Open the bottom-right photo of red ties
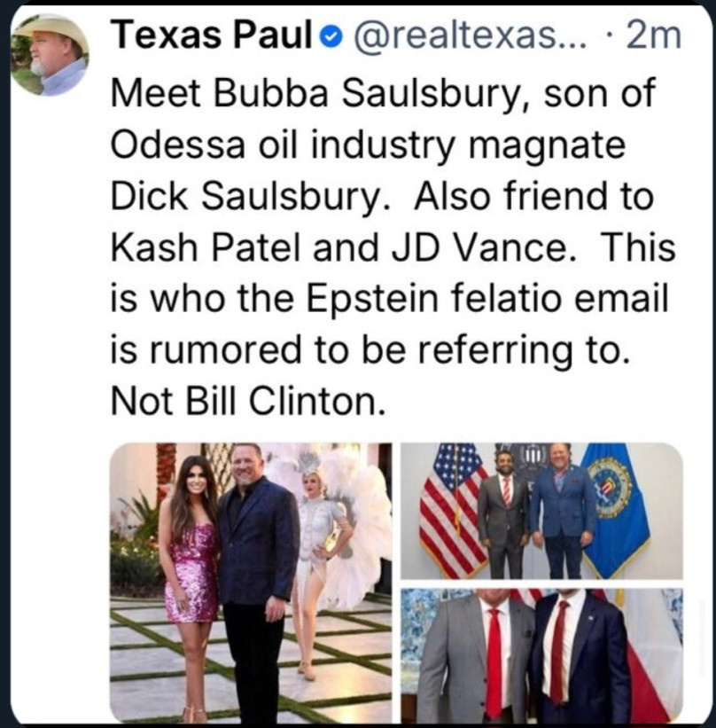The image size is (716, 728). point(541,655)
